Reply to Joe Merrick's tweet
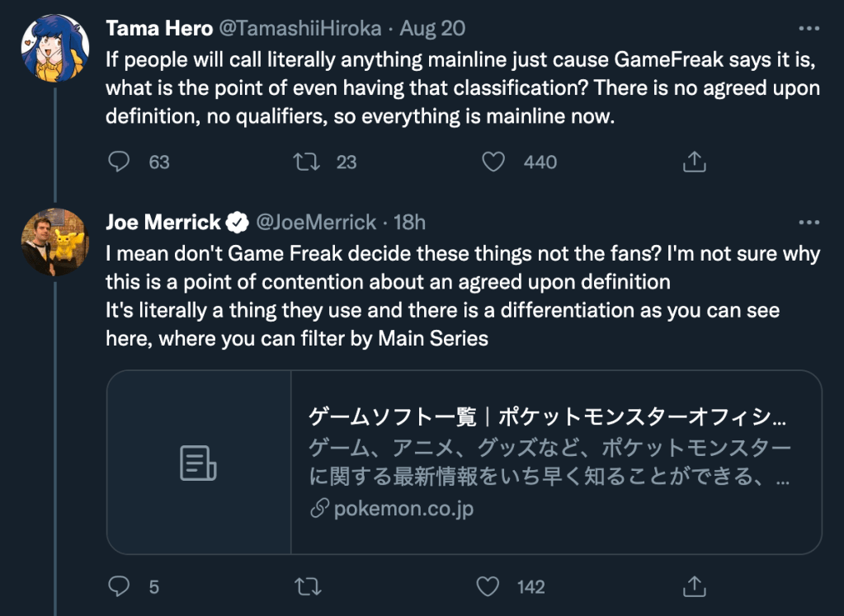The width and height of the screenshot is (844, 616). click(x=120, y=586)
